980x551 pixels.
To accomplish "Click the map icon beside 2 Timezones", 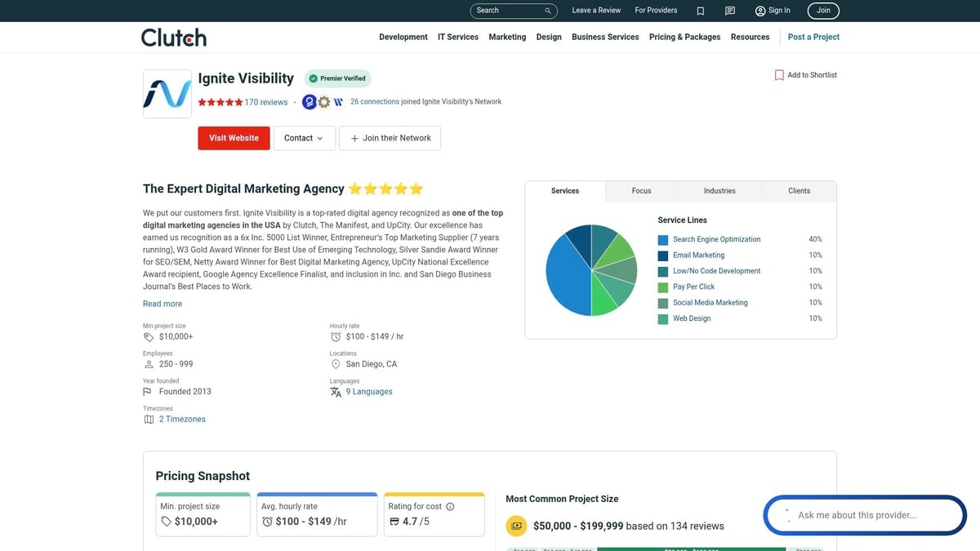I will pyautogui.click(x=148, y=419).
